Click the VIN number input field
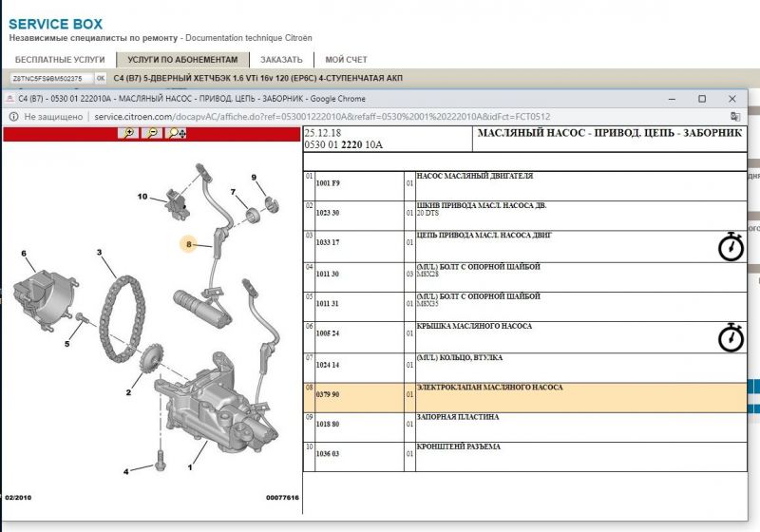 coord(59,79)
